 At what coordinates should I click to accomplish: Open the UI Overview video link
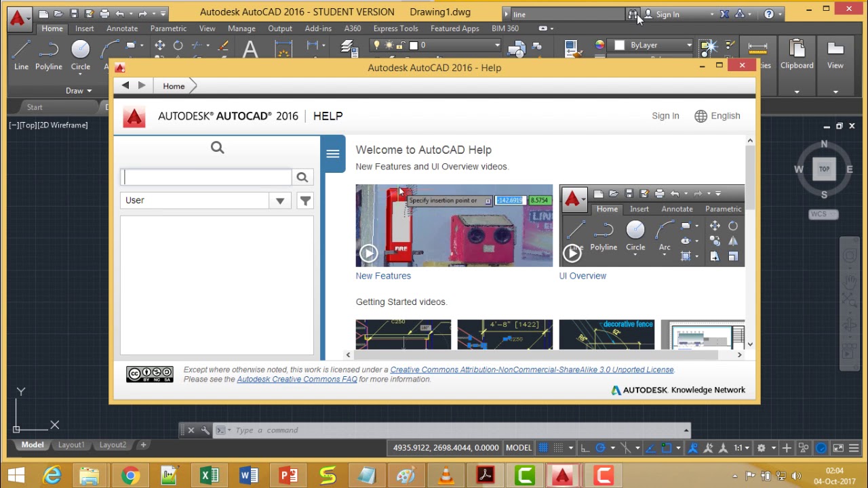(x=583, y=276)
